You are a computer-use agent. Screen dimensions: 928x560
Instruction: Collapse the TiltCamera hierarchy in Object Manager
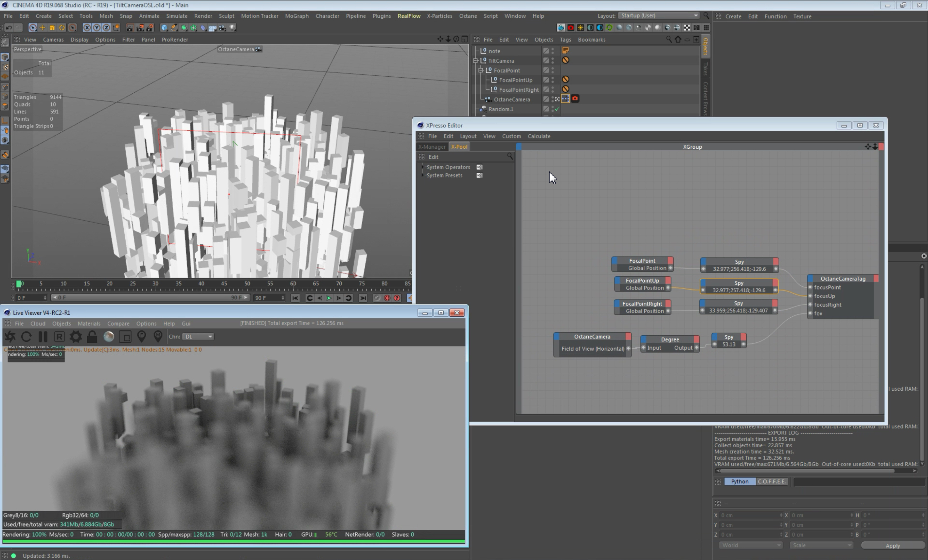pos(476,61)
